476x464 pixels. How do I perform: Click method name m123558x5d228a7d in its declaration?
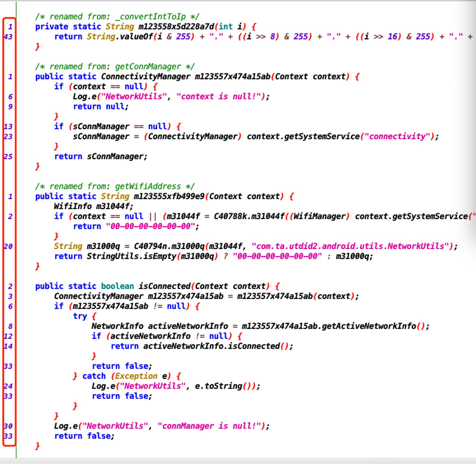click(x=176, y=27)
